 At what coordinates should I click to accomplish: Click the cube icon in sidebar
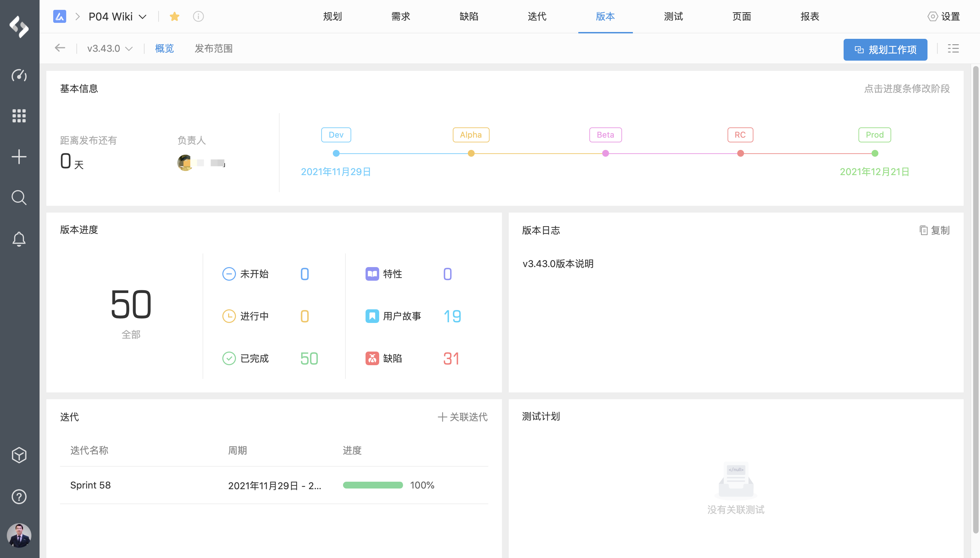pos(19,455)
